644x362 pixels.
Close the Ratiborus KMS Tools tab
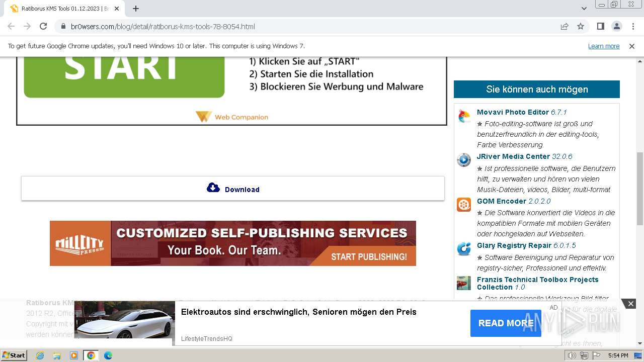tap(117, 9)
